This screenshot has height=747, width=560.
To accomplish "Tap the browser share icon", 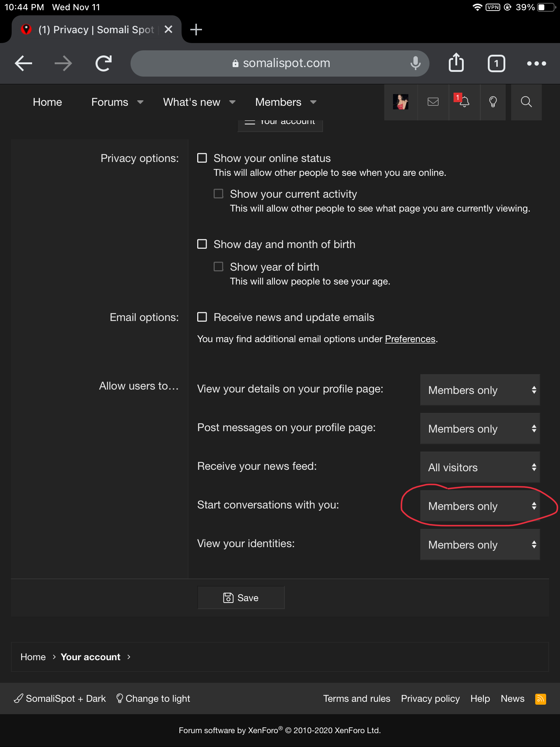I will pyautogui.click(x=456, y=63).
